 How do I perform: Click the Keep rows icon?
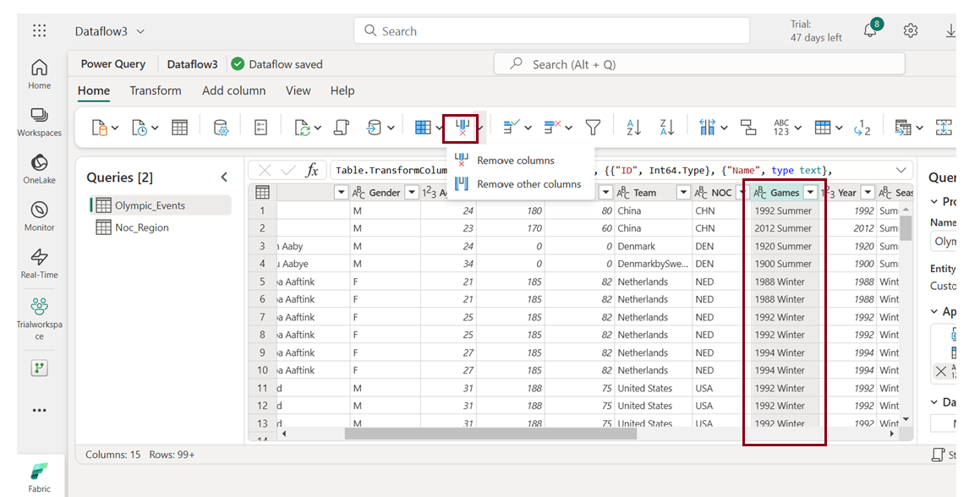[512, 128]
